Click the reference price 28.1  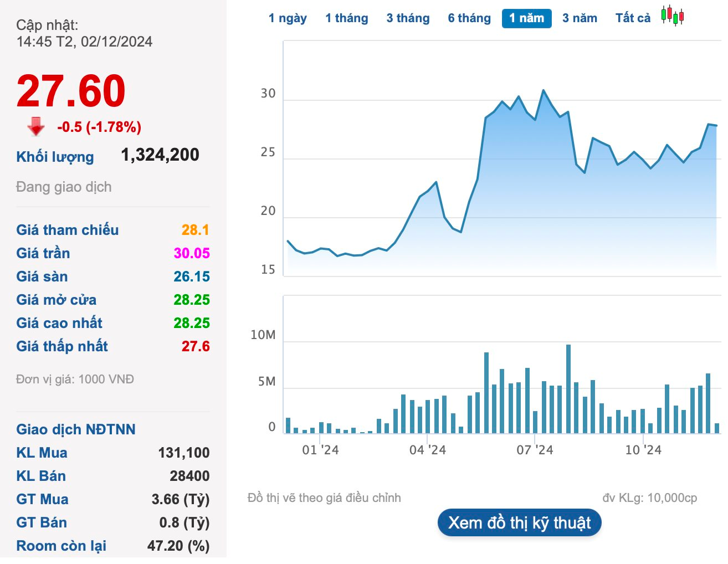pos(195,230)
